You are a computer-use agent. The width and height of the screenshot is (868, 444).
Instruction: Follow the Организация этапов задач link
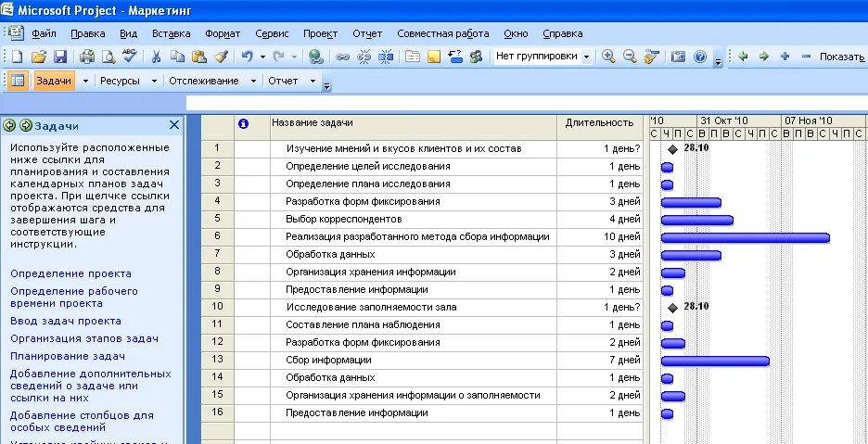[84, 339]
